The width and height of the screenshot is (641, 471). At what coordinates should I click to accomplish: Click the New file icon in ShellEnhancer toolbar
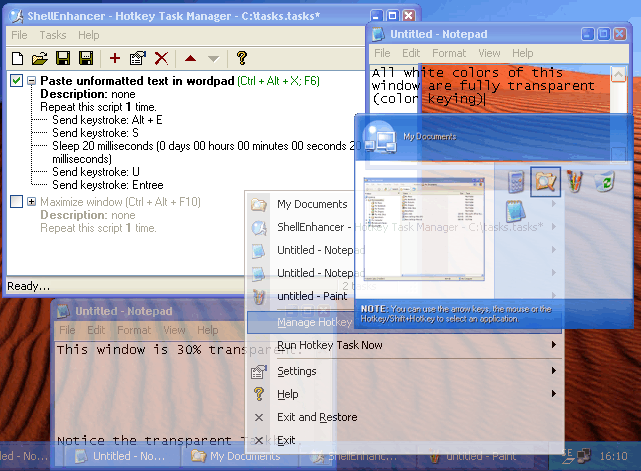[18, 58]
